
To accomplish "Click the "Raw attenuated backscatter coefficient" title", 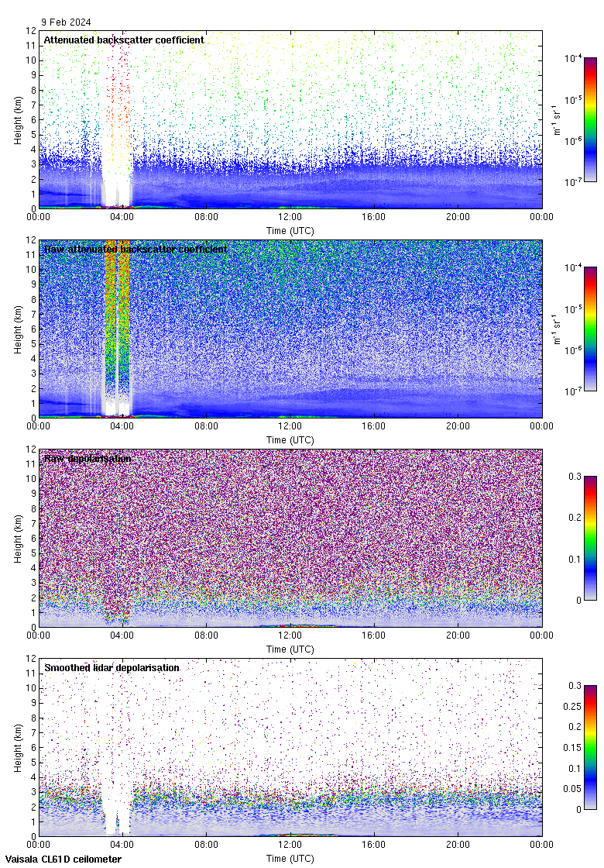I will point(136,249).
